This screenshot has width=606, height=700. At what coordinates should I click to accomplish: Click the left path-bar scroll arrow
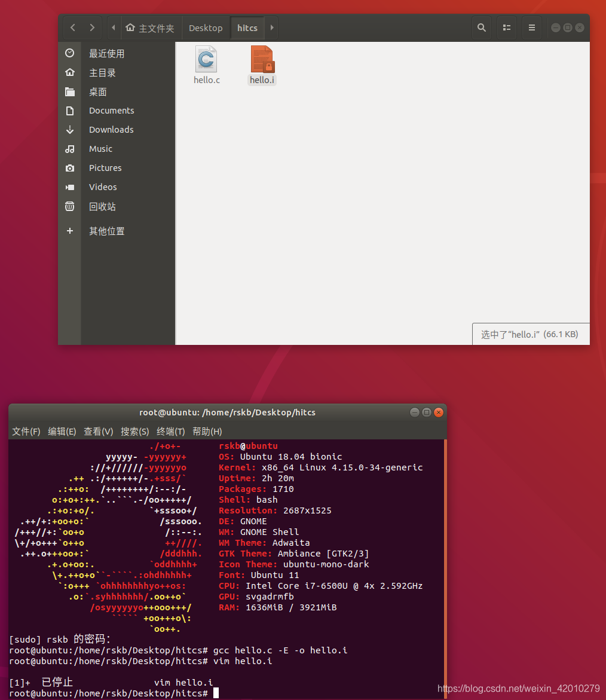point(114,27)
